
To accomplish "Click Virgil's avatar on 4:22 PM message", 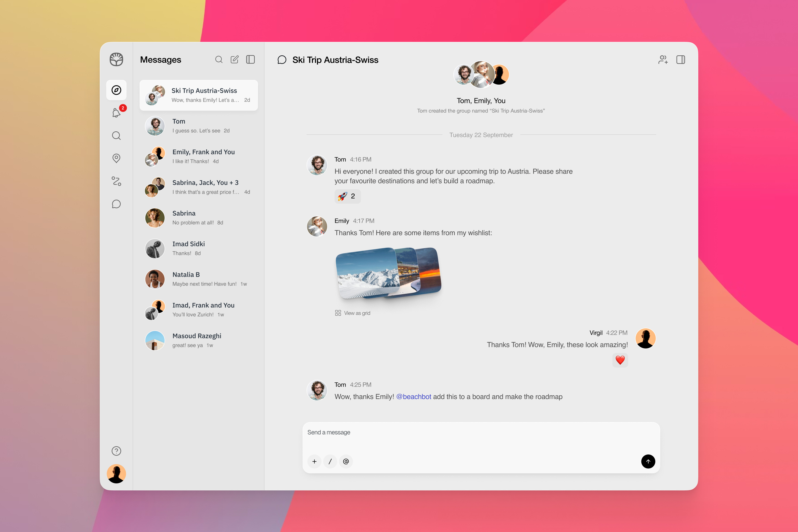I will tap(645, 339).
